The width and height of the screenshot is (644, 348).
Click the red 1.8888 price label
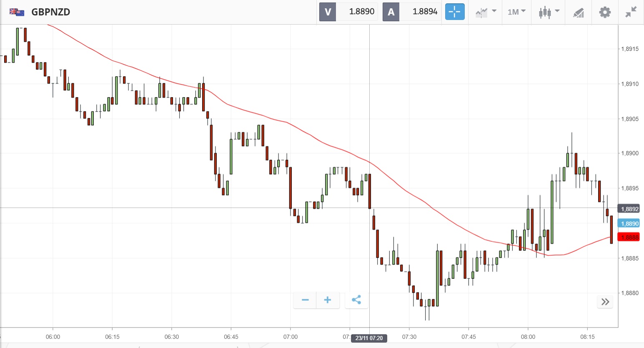coord(629,238)
